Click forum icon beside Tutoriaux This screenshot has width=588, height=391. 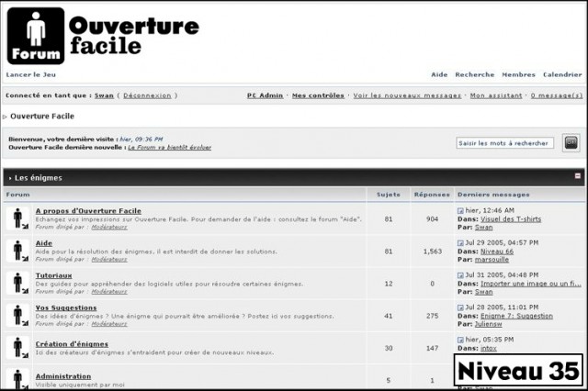(x=18, y=283)
